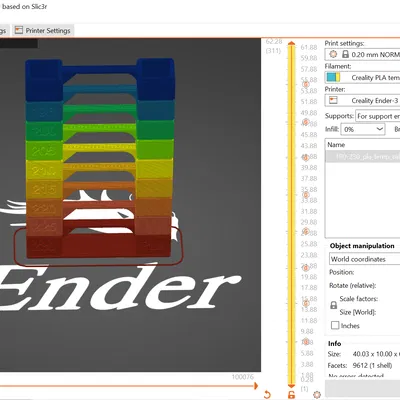This screenshot has width=400, height=400.
Task: Click the 40.03 x 10.00 size value
Action: coord(376,354)
